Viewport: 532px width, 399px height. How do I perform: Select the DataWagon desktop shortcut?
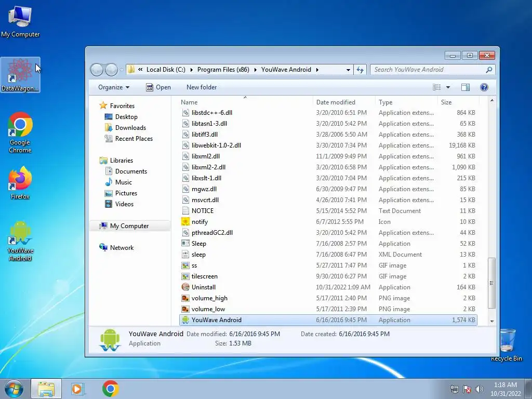coord(20,75)
